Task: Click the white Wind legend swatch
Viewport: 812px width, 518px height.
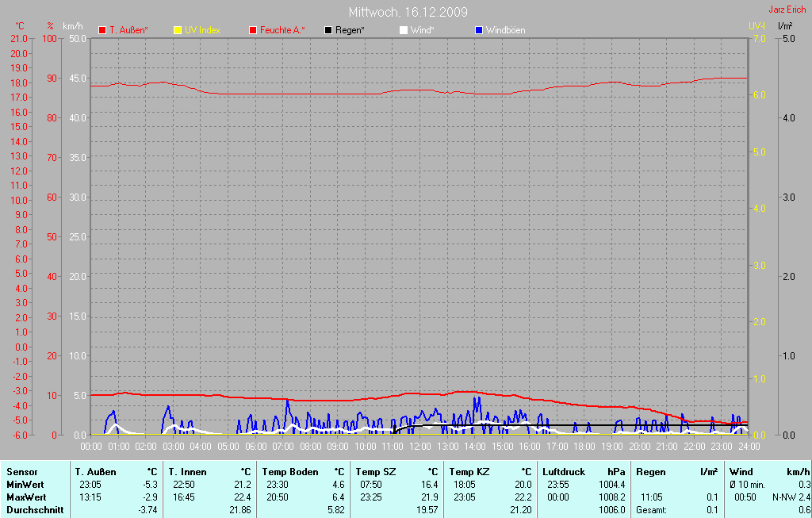Action: [403, 30]
